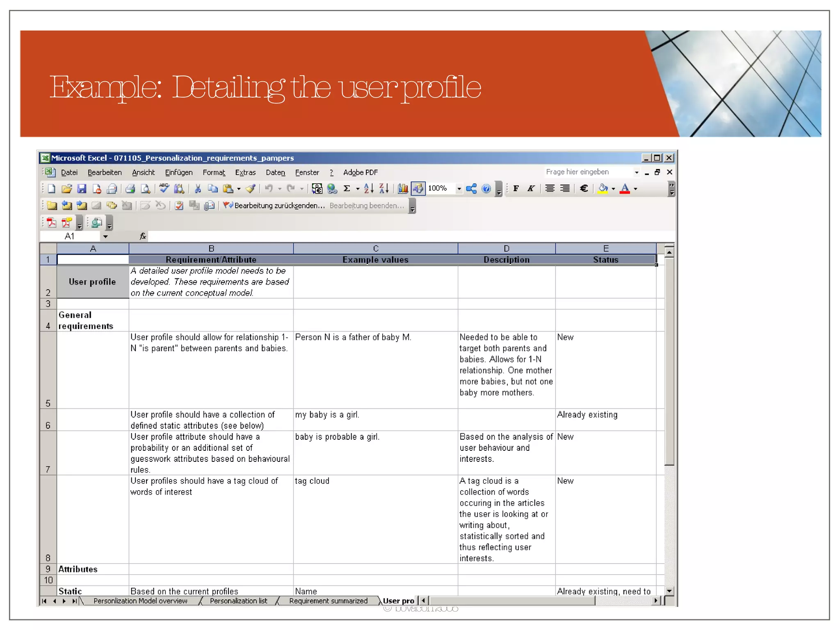
Task: Go to last sheet tab arrow
Action: (x=74, y=601)
